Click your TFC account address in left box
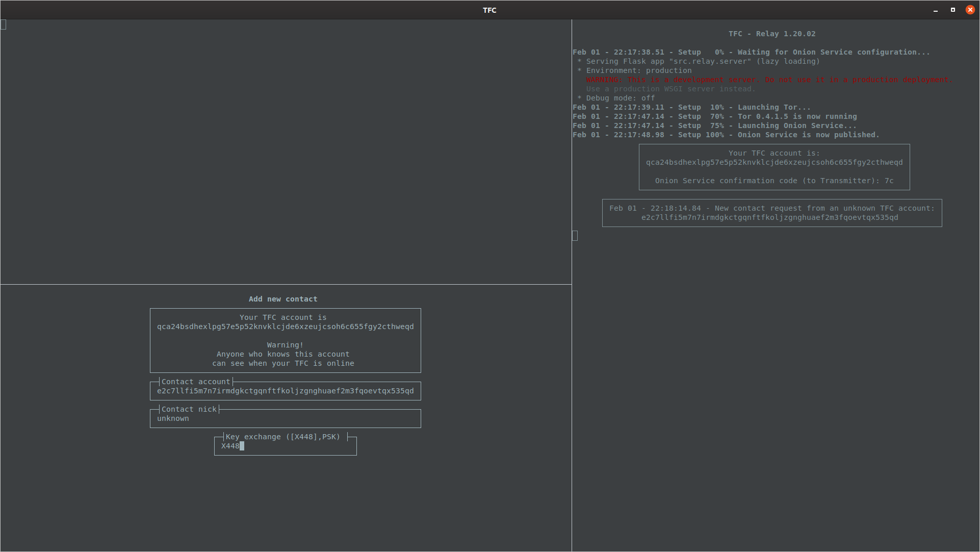Image resolution: width=980 pixels, height=552 pixels. click(x=285, y=327)
